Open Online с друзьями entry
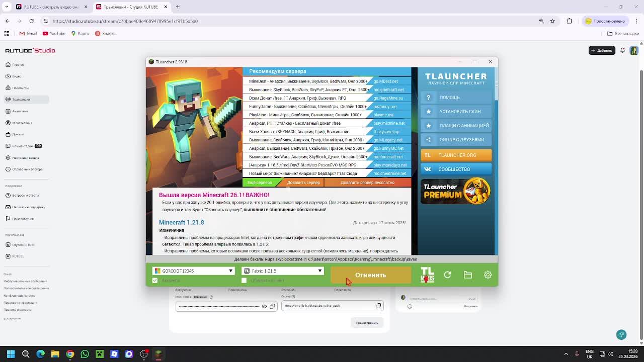The height and width of the screenshot is (362, 644). (x=456, y=140)
